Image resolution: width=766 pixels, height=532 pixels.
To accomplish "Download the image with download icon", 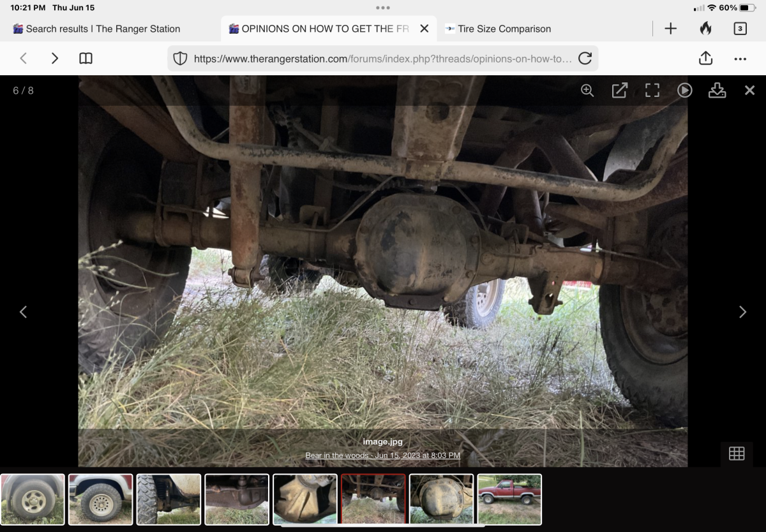I will (717, 91).
